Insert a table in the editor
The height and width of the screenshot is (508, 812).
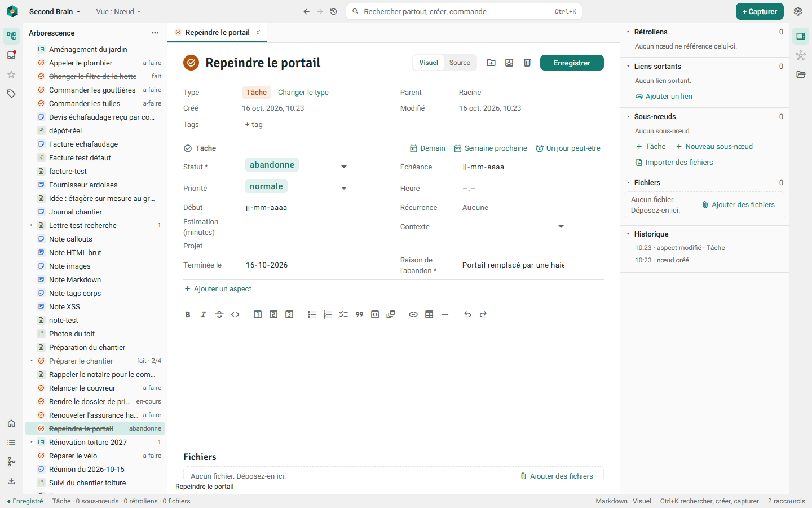click(x=429, y=314)
